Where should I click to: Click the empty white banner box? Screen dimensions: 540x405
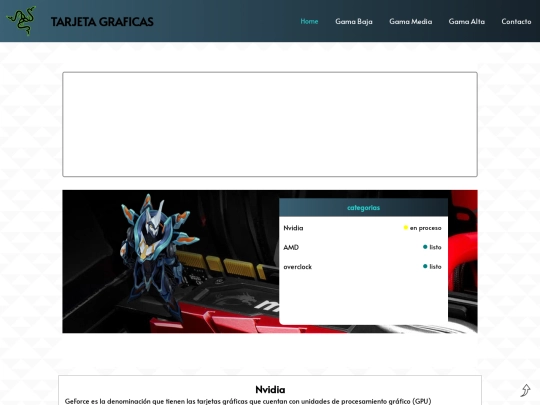pyautogui.click(x=270, y=124)
